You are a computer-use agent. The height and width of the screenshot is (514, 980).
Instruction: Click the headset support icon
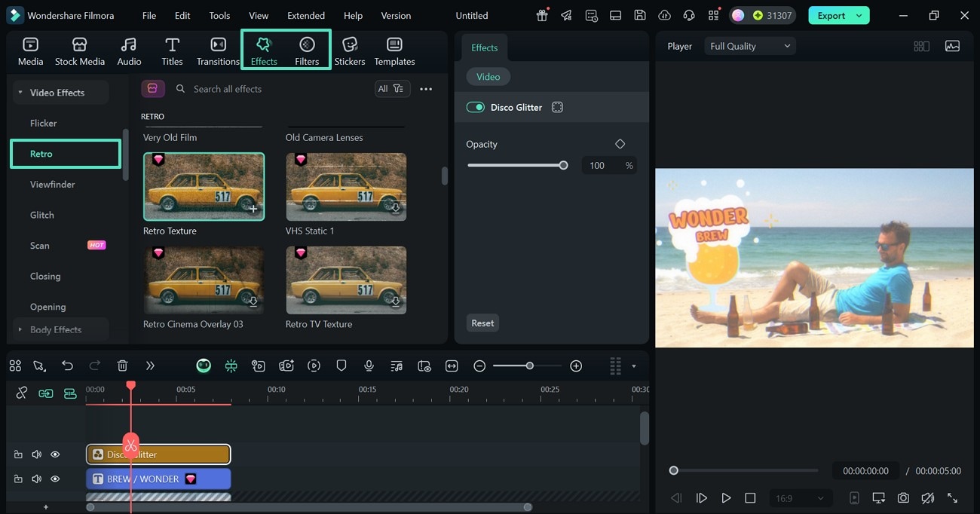click(x=688, y=15)
